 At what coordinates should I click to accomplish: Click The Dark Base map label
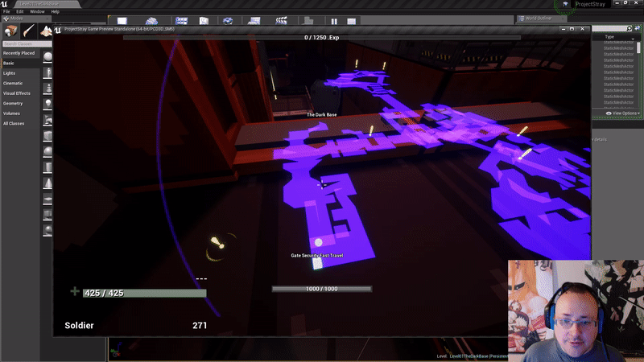click(x=321, y=115)
